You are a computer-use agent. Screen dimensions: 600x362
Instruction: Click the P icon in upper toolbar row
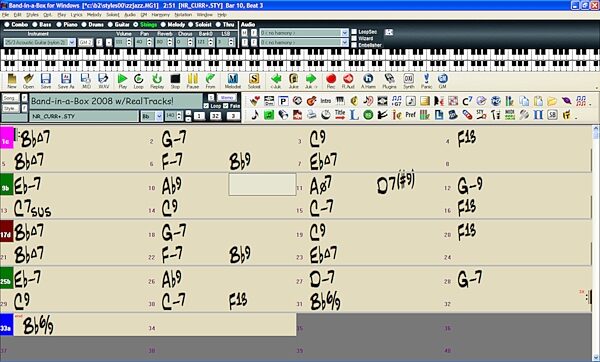click(x=283, y=101)
